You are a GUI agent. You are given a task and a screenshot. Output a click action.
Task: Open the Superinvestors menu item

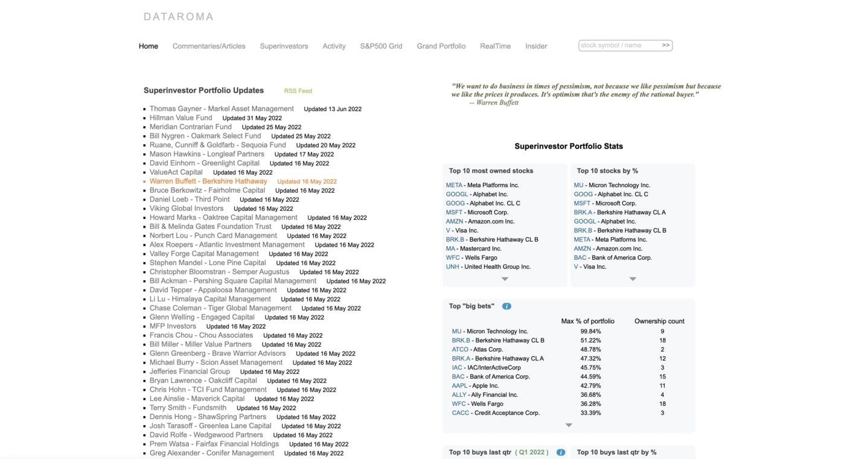click(284, 46)
